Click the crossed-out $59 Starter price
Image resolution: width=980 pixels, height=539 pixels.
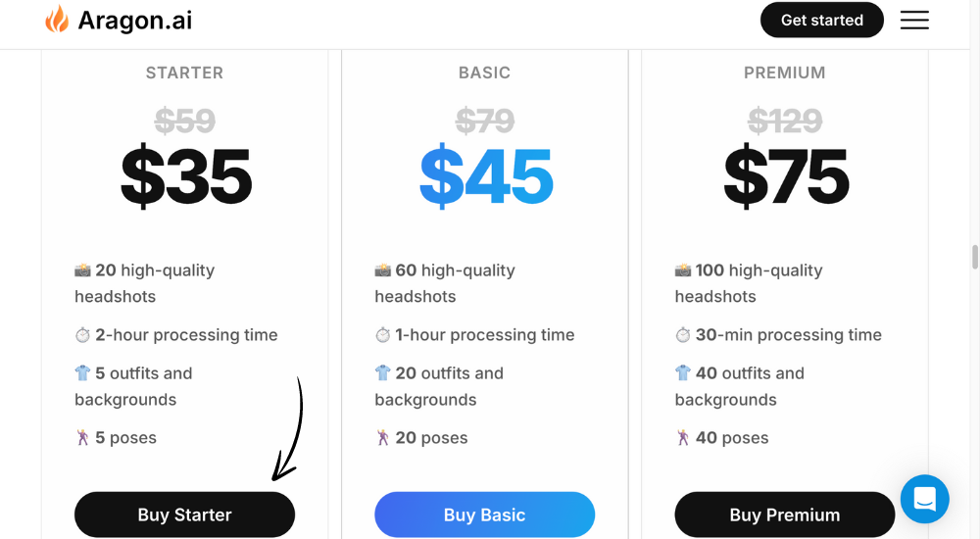coord(185,121)
